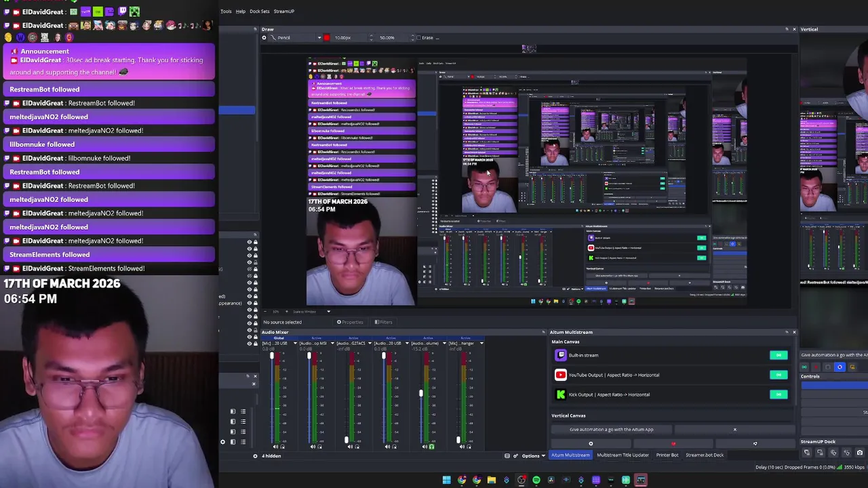Expand [Audio...op MSI channel dropdown

[332, 343]
